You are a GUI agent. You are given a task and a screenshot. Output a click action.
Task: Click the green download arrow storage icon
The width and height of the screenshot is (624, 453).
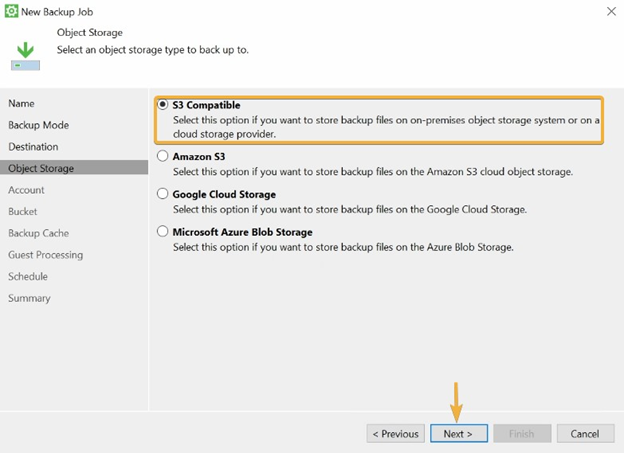point(25,56)
